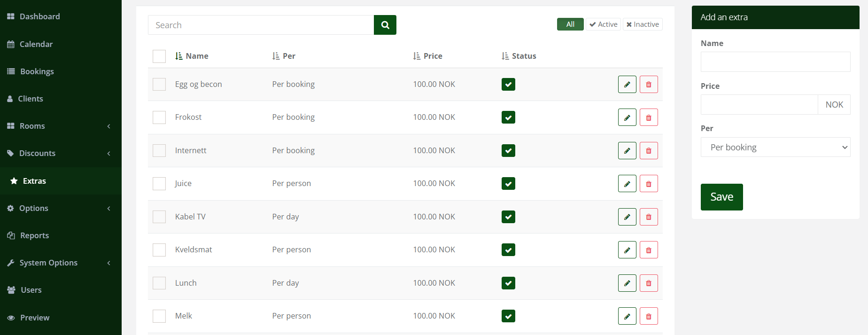This screenshot has width=868, height=335.
Task: Click the Name field in Add an extra
Action: click(x=775, y=62)
